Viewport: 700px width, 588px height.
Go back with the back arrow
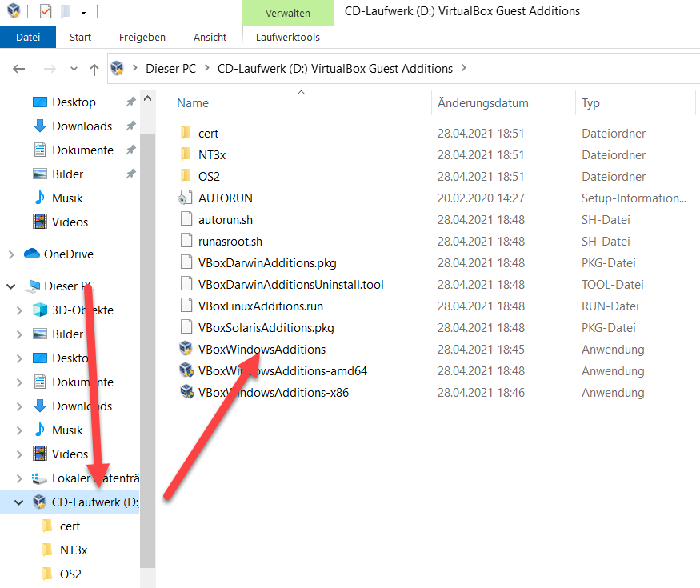click(x=18, y=69)
